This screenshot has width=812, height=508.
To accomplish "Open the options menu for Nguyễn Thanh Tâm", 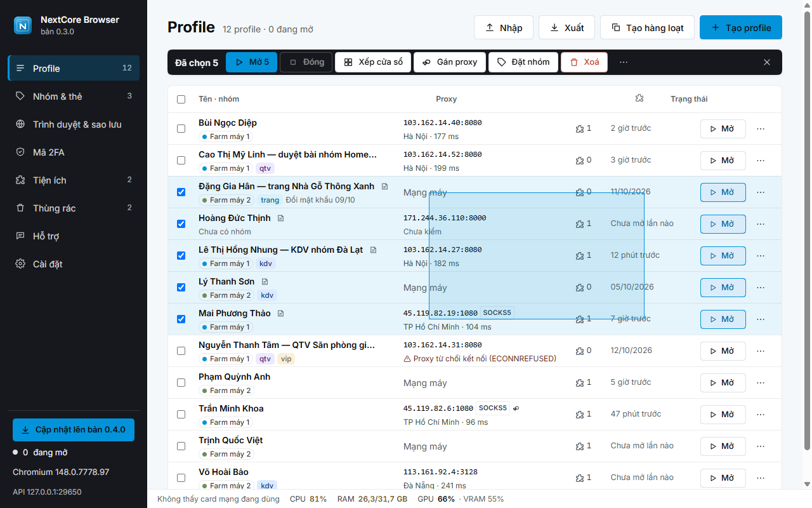I will coord(761,351).
